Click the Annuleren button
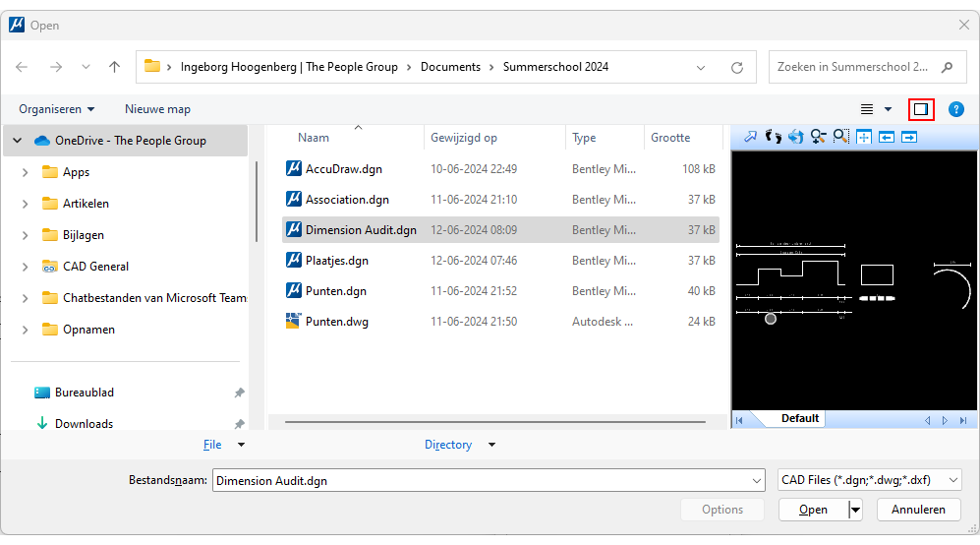The width and height of the screenshot is (980, 545). 918,510
